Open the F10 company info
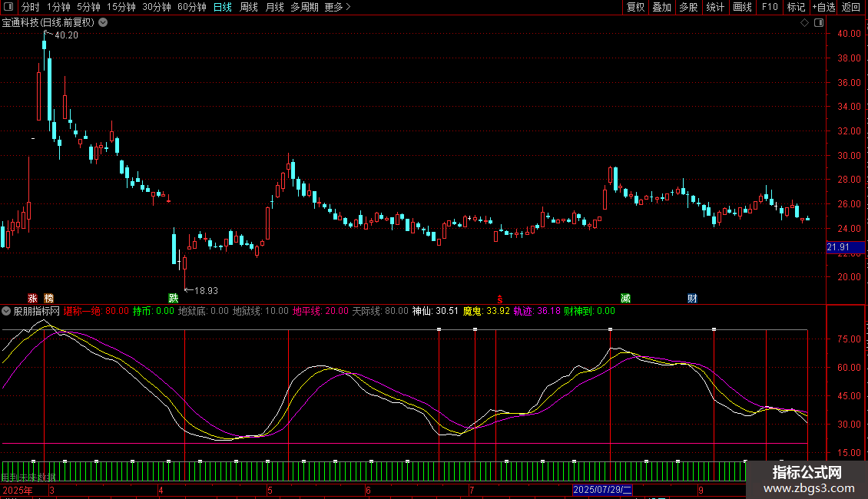 (x=769, y=8)
